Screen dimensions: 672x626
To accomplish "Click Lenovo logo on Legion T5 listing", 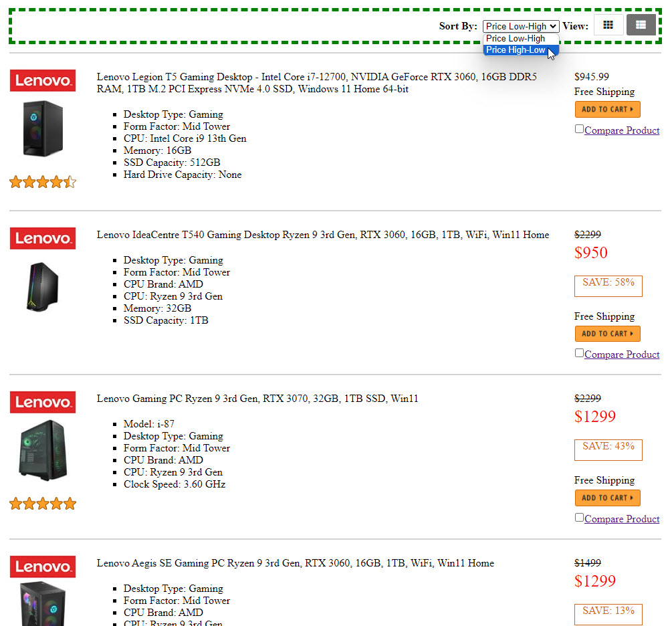I will [x=43, y=81].
